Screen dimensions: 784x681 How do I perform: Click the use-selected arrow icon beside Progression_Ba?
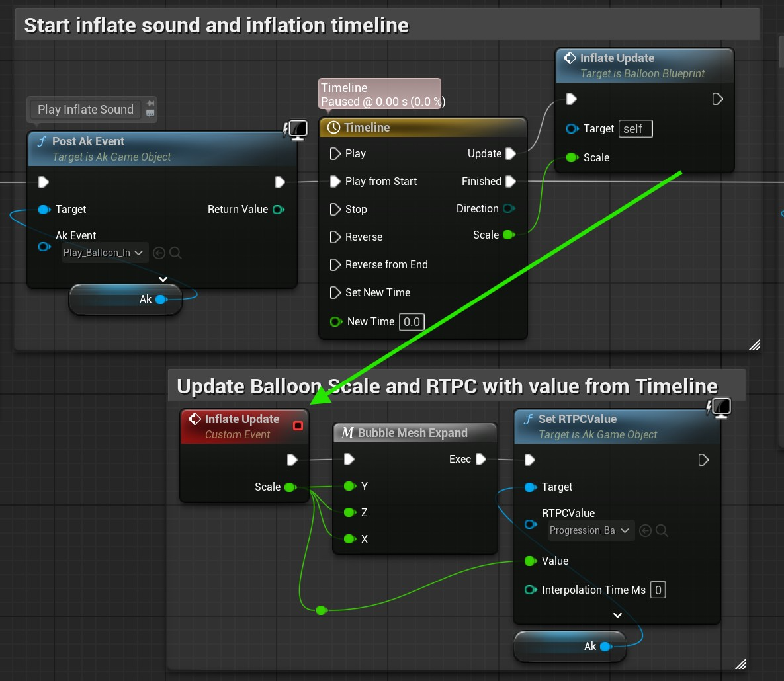[x=646, y=530]
